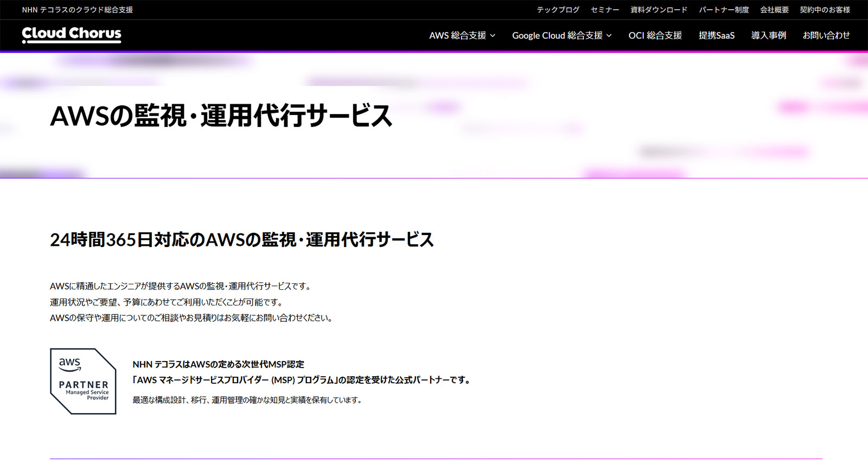Click the Cloud Chorus logo
The height and width of the screenshot is (463, 868).
[x=72, y=35]
